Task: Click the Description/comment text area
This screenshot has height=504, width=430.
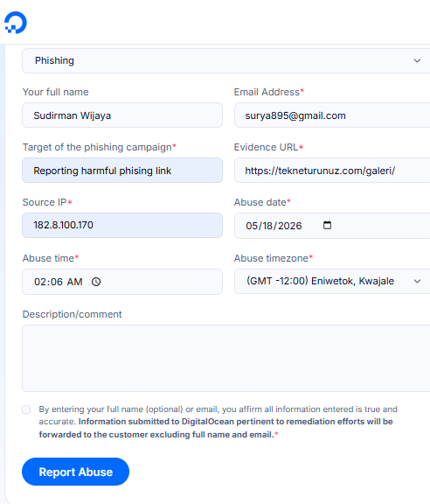Action: tap(226, 359)
